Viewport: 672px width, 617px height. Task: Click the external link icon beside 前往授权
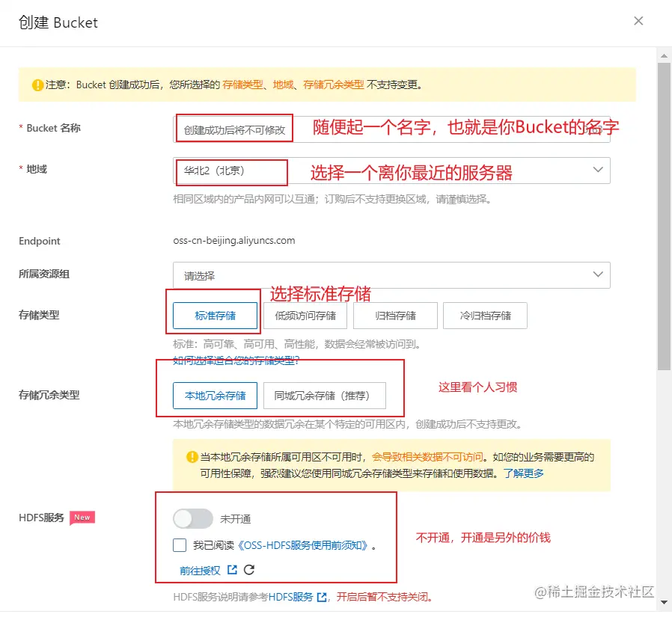232,570
